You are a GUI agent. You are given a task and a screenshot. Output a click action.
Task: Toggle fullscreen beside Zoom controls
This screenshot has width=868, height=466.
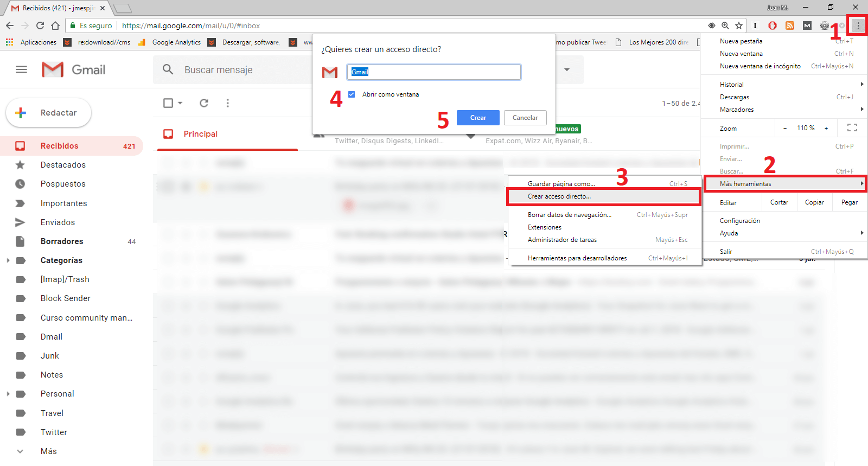click(852, 128)
